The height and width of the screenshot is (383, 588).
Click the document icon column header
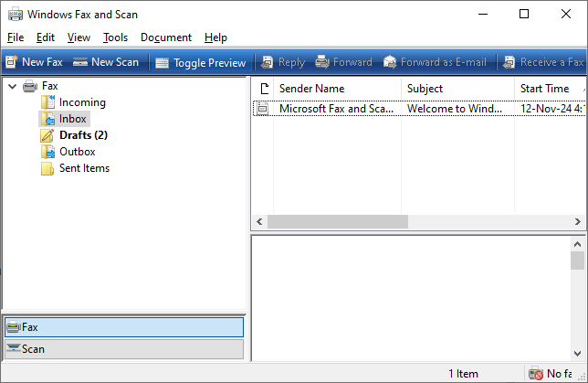click(264, 89)
